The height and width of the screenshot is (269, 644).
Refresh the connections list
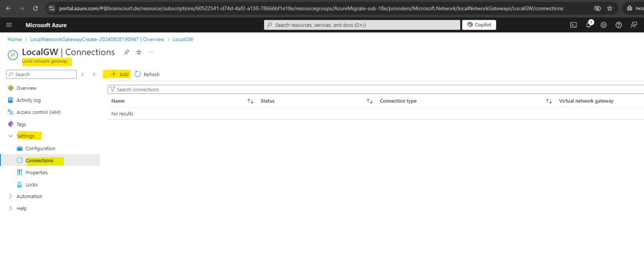coord(147,74)
